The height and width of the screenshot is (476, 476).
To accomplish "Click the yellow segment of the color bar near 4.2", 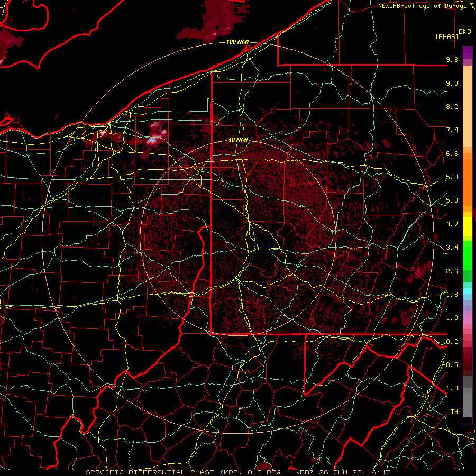I will (467, 226).
